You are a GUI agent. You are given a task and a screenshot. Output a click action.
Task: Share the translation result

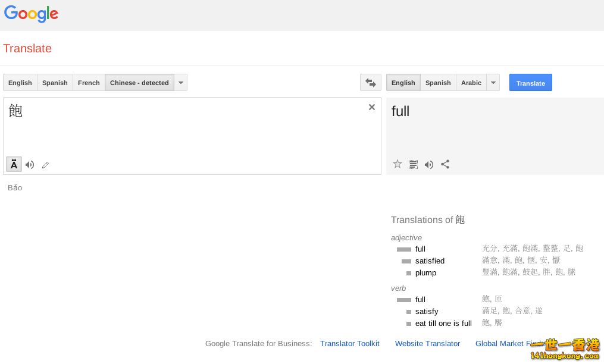445,164
